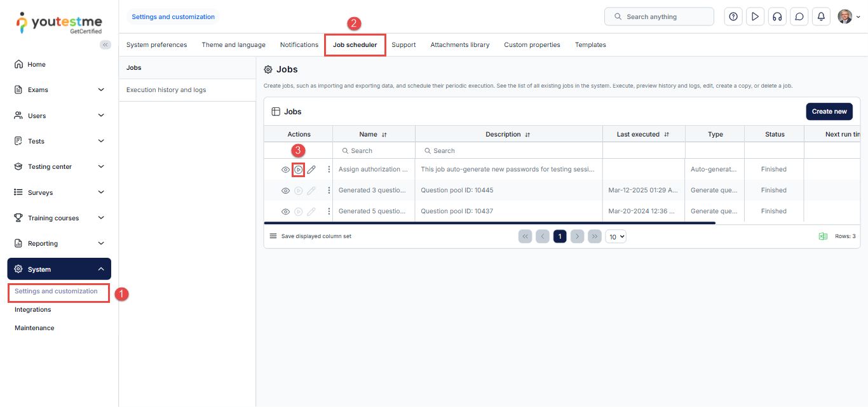868x407 pixels.
Task: Open three-dot menu for Generated 3 questions job
Action: [329, 190]
